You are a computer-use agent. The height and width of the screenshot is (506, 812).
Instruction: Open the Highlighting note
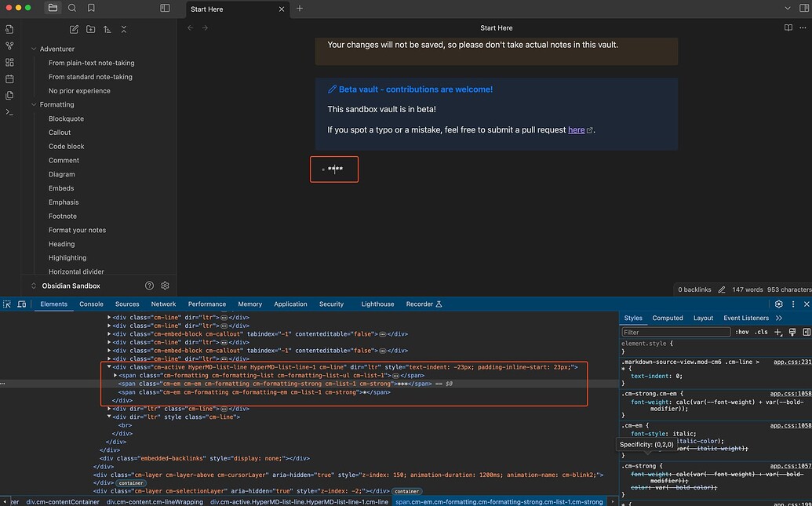pos(67,258)
